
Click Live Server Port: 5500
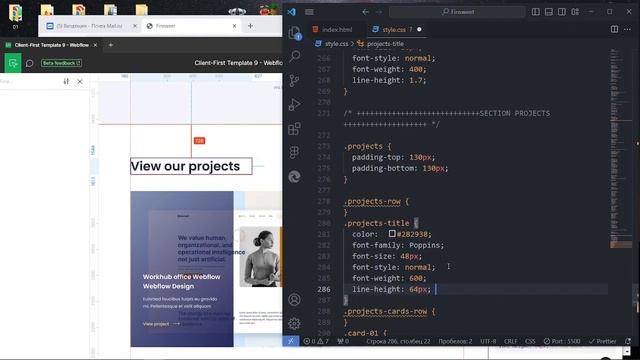pyautogui.click(x=562, y=341)
